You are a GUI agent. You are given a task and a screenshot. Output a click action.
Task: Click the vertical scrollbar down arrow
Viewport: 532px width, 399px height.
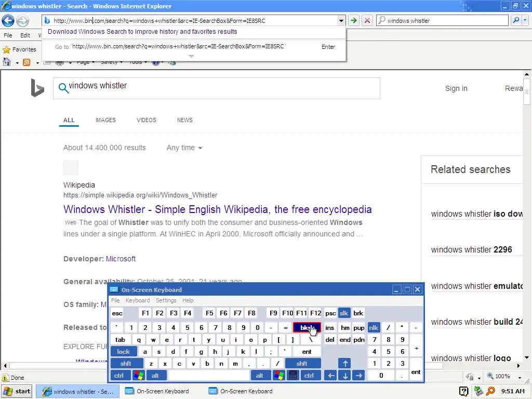(527, 357)
